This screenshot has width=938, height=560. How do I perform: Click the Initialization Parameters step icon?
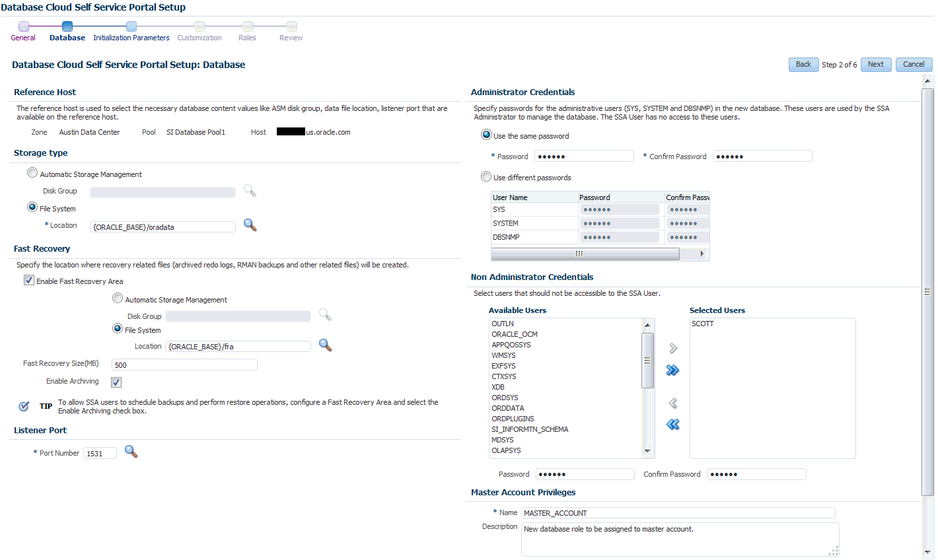[131, 26]
